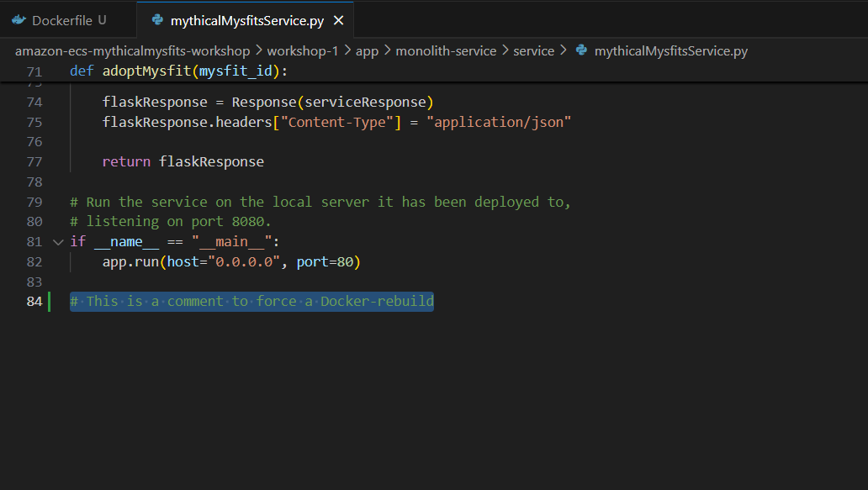Image resolution: width=868 pixels, height=490 pixels.
Task: Open workshop-1 breadcrumb segment
Action: point(302,51)
